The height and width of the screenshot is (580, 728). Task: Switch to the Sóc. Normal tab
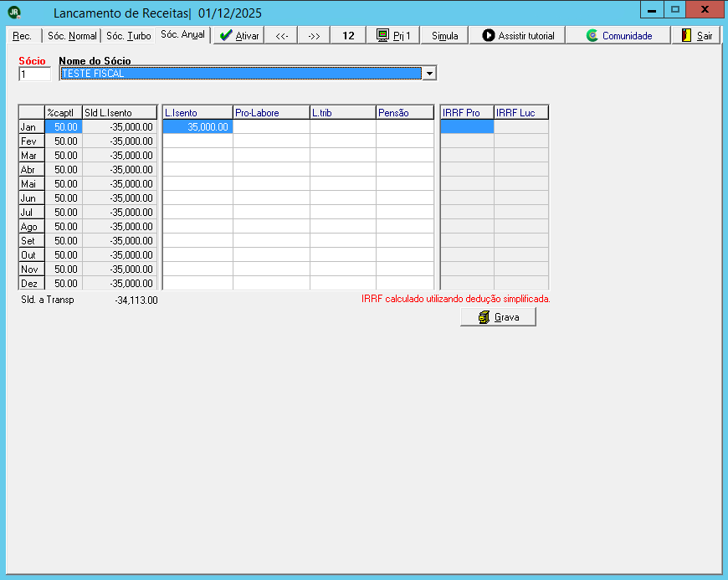(72, 36)
